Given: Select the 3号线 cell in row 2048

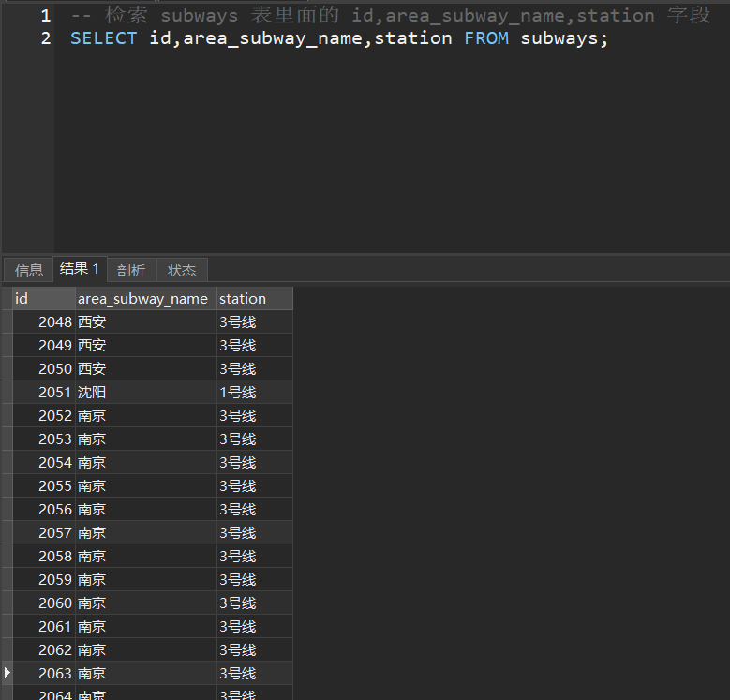Looking at the screenshot, I should tap(255, 321).
